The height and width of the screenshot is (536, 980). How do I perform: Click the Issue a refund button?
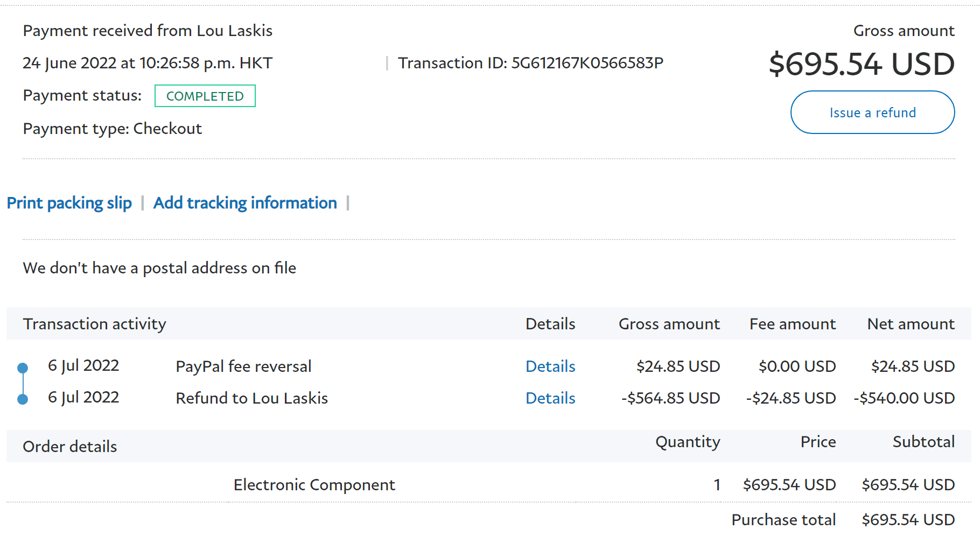[872, 112]
